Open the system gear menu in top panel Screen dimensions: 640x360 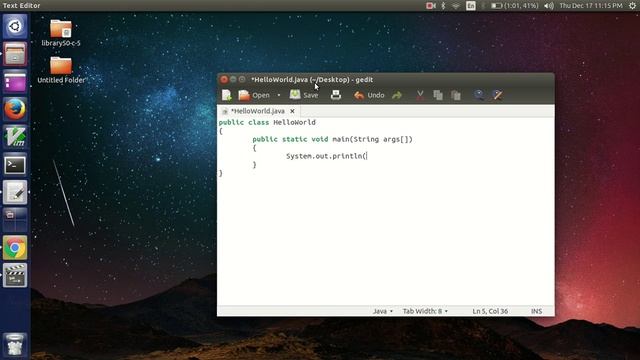(632, 5)
